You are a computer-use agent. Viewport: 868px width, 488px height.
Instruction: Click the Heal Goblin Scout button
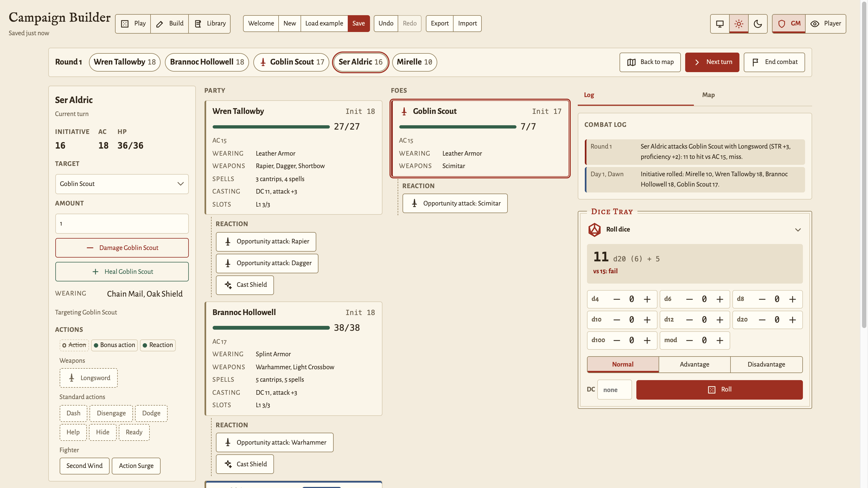(122, 272)
